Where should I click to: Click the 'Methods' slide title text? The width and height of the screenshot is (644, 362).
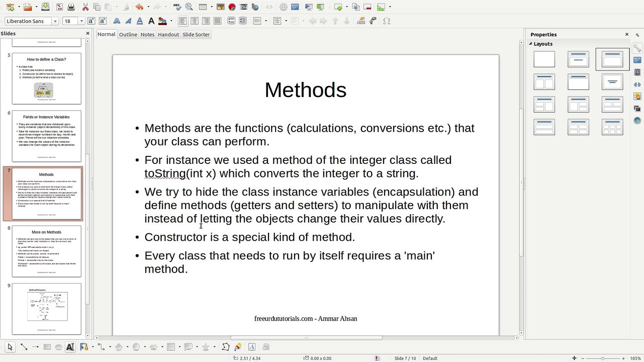click(x=306, y=90)
